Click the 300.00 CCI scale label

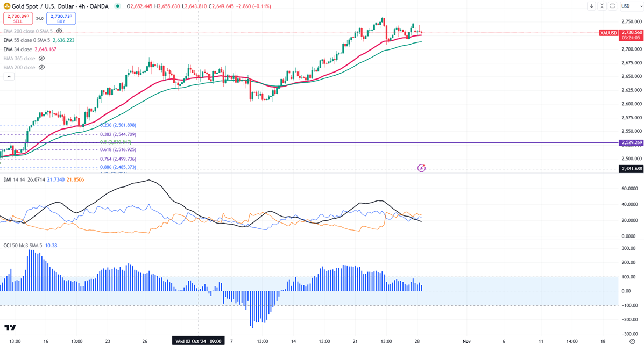click(628, 248)
